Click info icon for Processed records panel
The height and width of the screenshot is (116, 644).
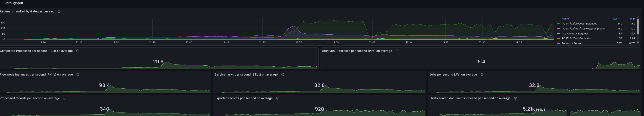click(x=65, y=98)
